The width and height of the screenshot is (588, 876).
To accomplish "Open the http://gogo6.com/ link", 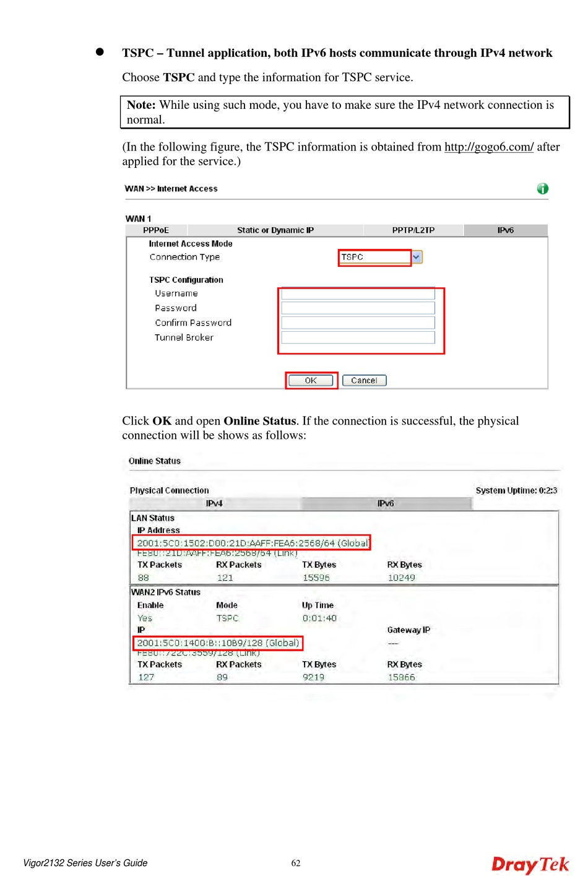I will (489, 147).
